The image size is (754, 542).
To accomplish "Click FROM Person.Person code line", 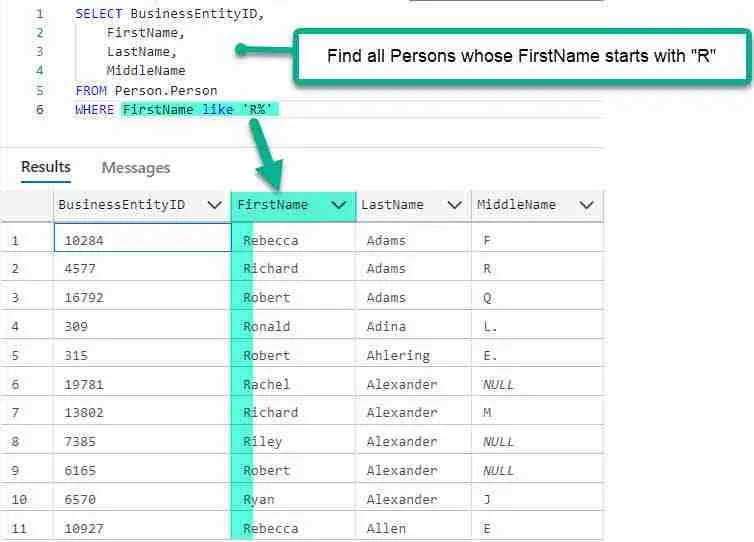I will 146,90.
